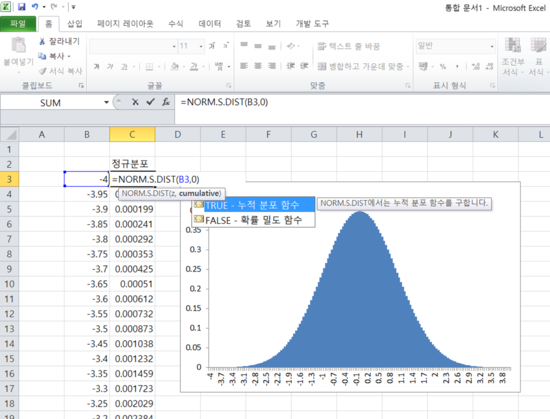Open the quick access toolbar customize arrow
Screen dimensions: 550x419
pos(73,7)
